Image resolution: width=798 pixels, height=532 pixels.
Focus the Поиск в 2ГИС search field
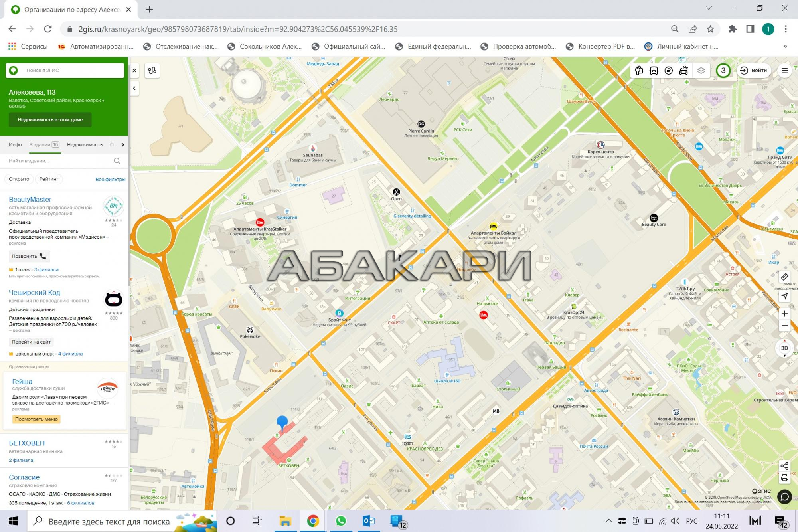tap(65, 70)
